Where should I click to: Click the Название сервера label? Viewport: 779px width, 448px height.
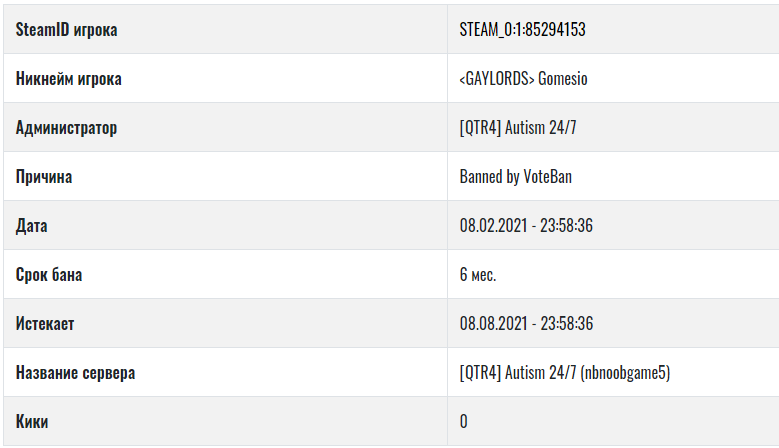tap(75, 373)
